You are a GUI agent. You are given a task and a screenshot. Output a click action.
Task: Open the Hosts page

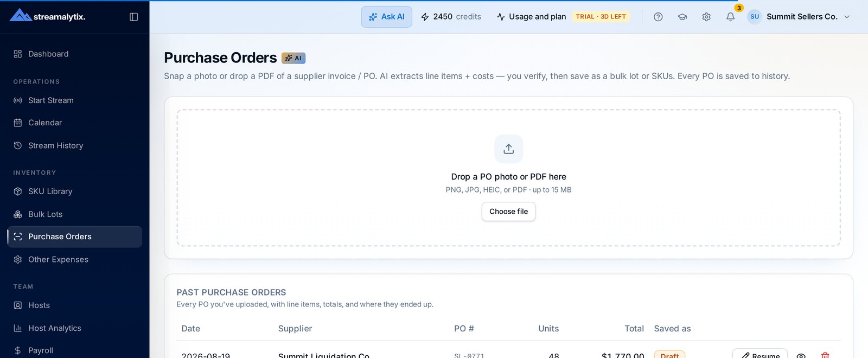(x=74, y=305)
